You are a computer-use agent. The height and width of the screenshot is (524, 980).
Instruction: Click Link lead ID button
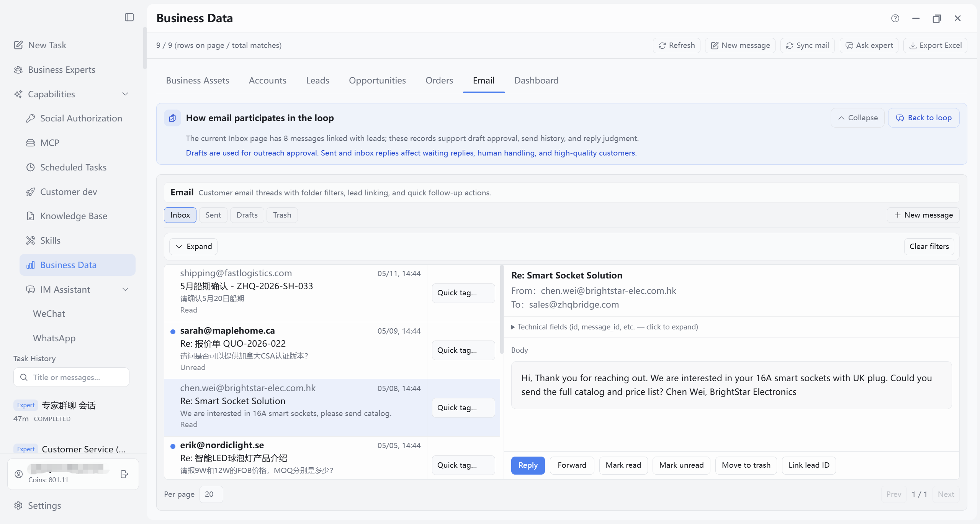coord(809,465)
